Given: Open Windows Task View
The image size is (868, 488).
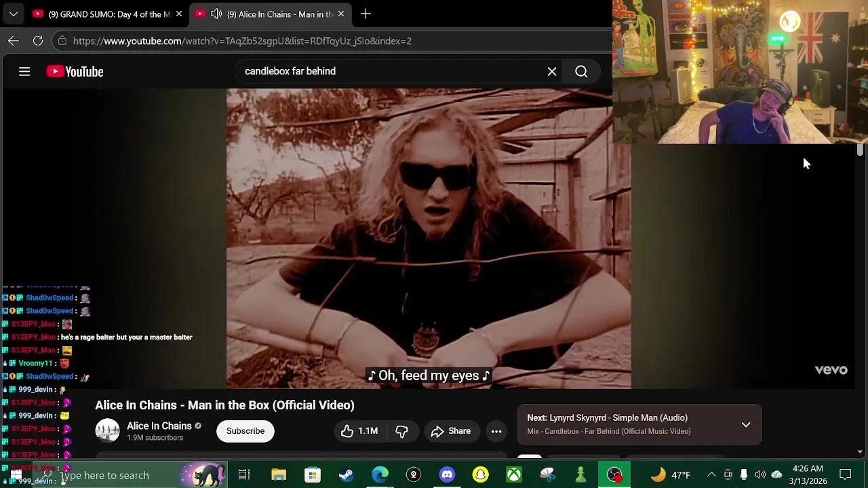Looking at the screenshot, I should [244, 475].
